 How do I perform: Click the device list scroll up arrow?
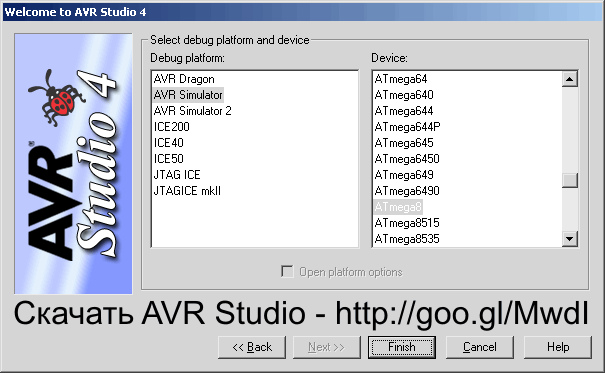tap(570, 79)
